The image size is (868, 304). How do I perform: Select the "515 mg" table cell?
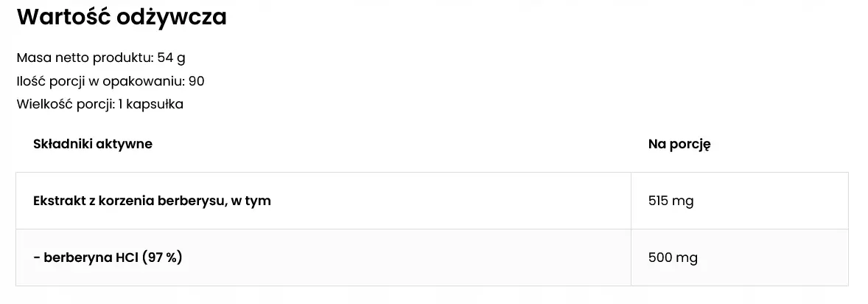point(671,201)
